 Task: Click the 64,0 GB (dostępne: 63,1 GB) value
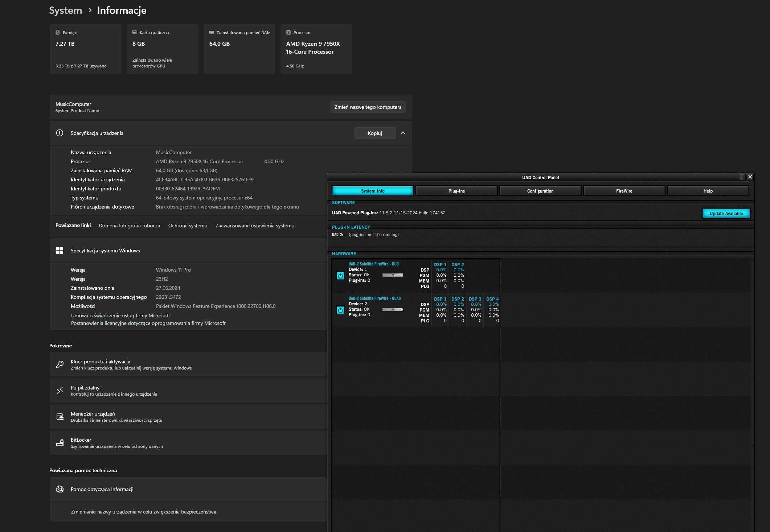[187, 170]
